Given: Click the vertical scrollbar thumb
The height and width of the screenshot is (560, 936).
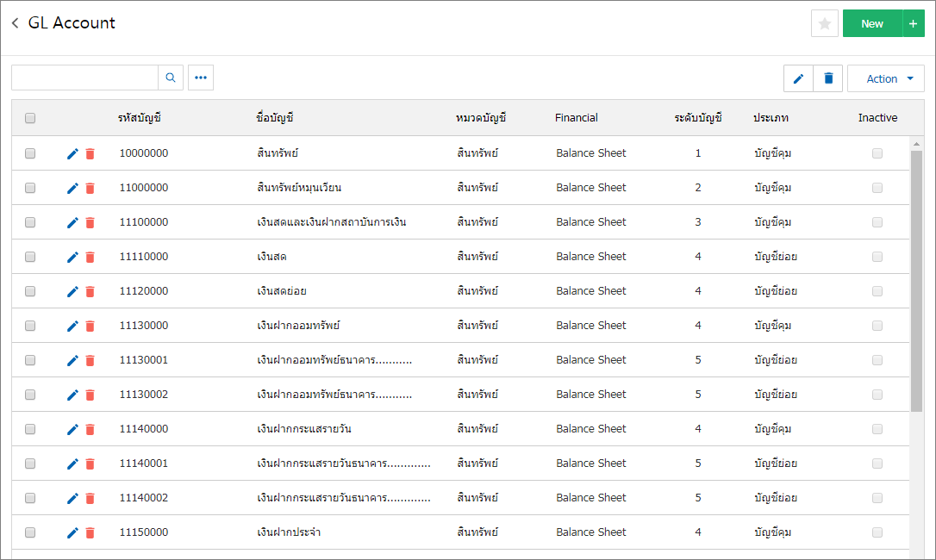Looking at the screenshot, I should pos(916,281).
